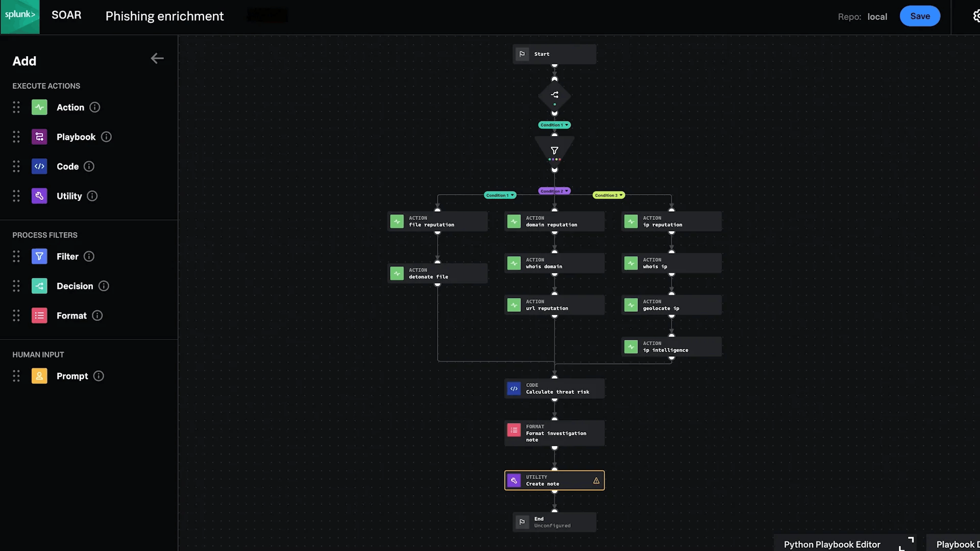
Task: Click the Phishing enrichment playbook title
Action: (x=164, y=16)
